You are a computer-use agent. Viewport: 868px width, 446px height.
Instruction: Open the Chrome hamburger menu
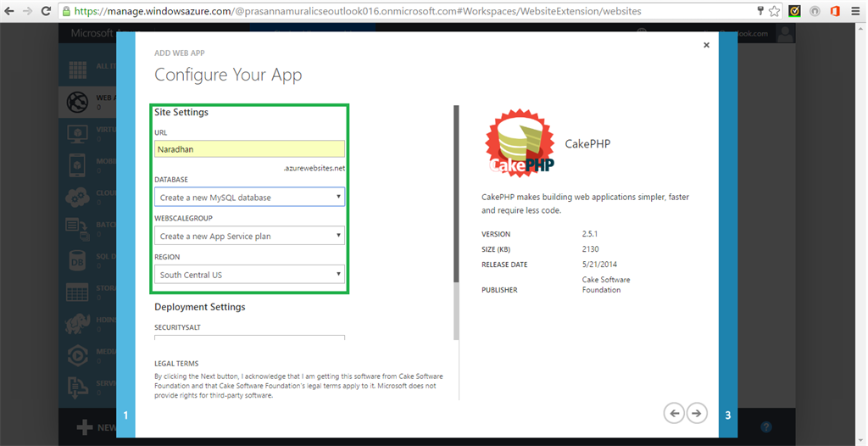[x=855, y=11]
